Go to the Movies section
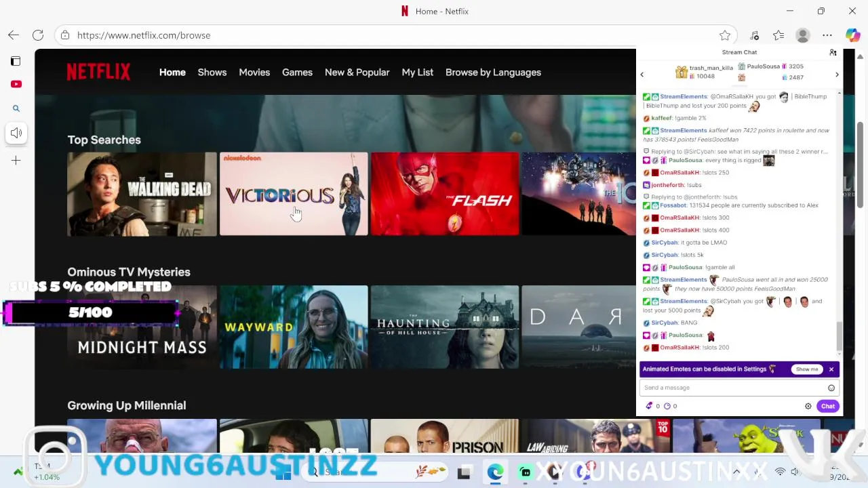The width and height of the screenshot is (868, 488). pos(254,73)
